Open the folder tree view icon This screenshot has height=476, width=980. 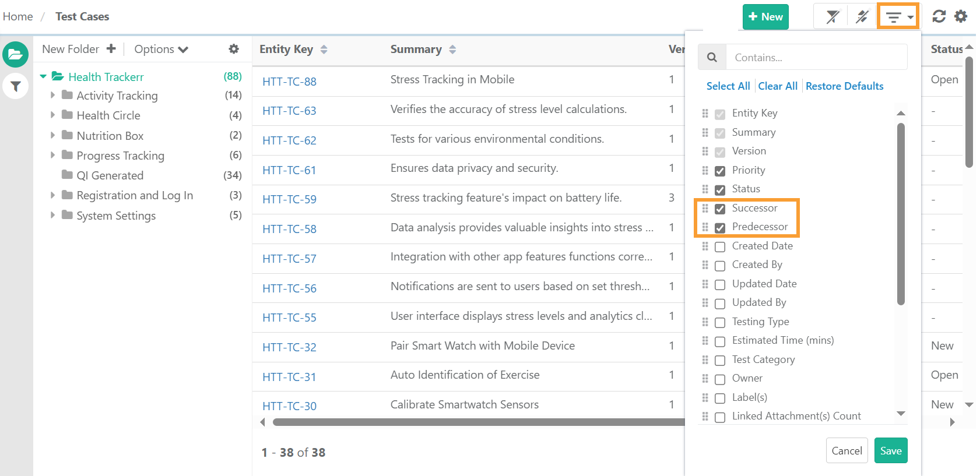[x=16, y=55]
